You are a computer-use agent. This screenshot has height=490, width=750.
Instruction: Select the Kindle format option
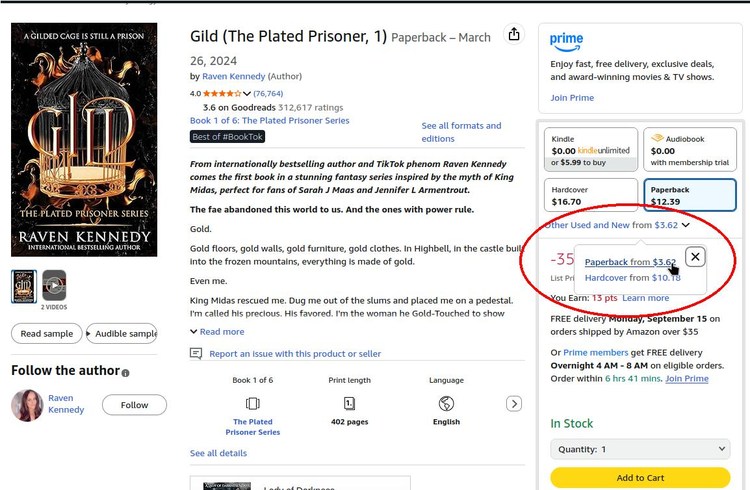[590, 151]
